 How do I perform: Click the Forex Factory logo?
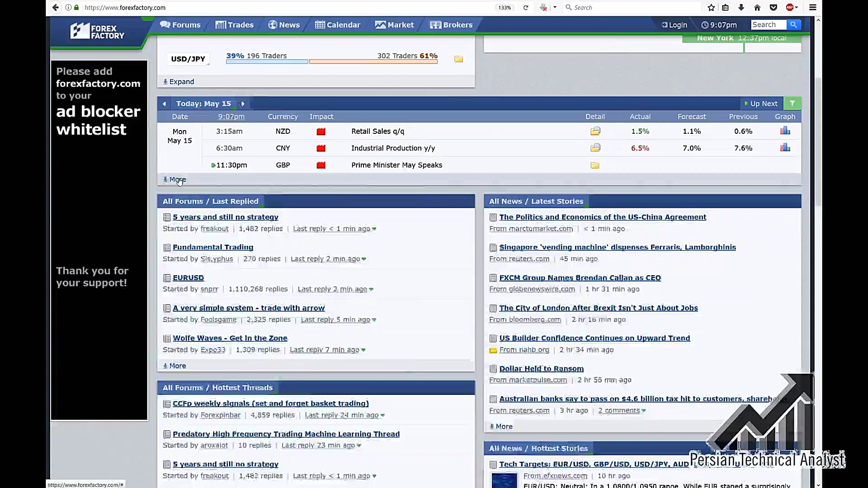[97, 31]
